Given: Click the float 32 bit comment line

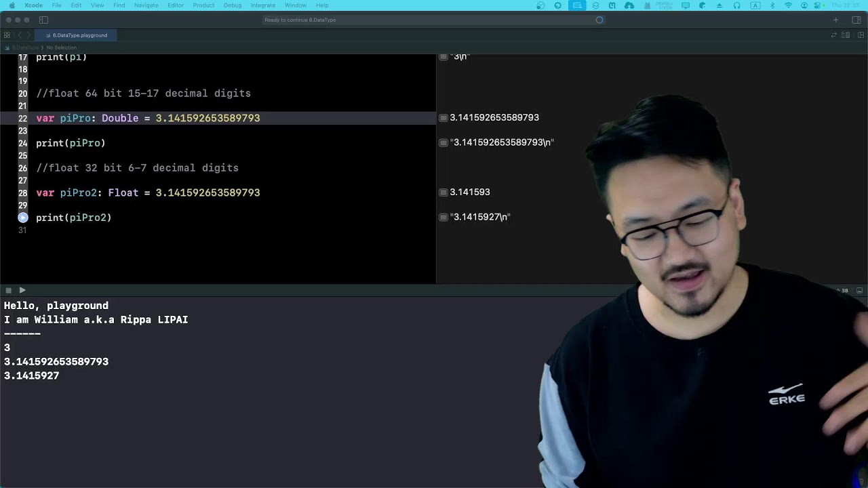Looking at the screenshot, I should pyautogui.click(x=137, y=168).
